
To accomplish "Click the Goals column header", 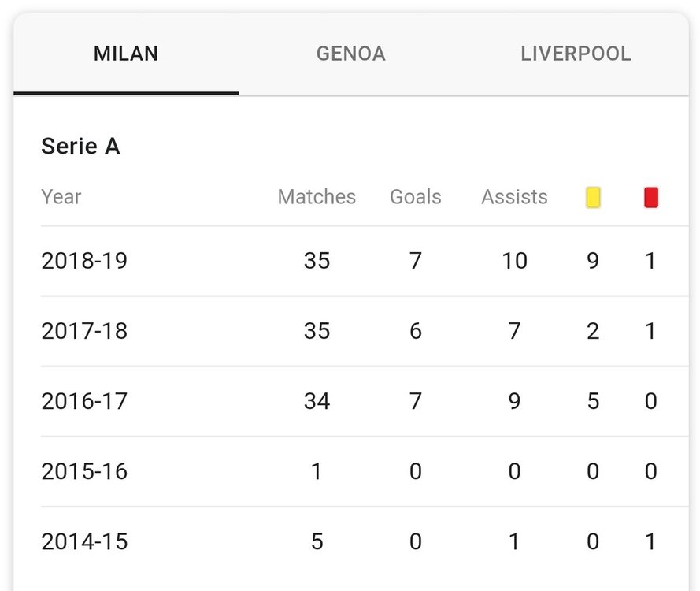I will coord(416,197).
